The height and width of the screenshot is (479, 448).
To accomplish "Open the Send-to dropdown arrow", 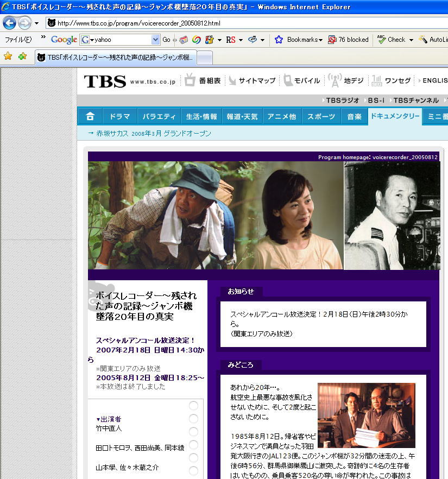I will click(262, 40).
